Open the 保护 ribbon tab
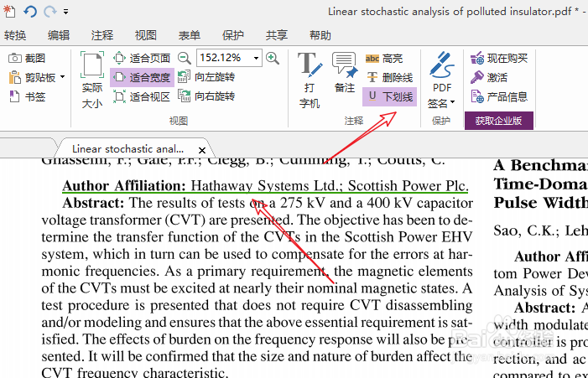The height and width of the screenshot is (378, 588). [232, 35]
